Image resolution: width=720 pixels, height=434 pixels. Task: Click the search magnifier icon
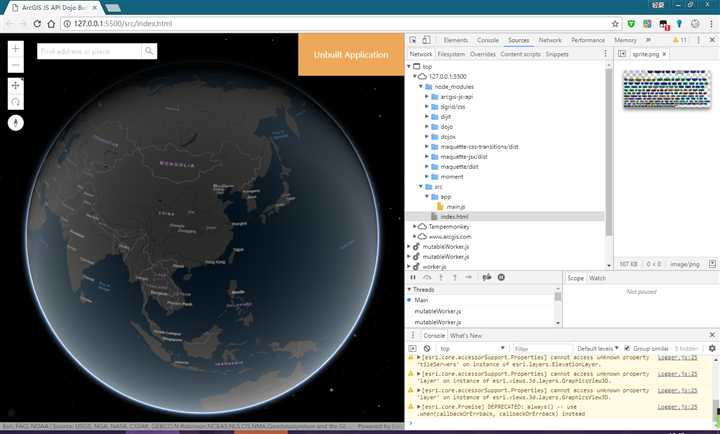(x=149, y=51)
